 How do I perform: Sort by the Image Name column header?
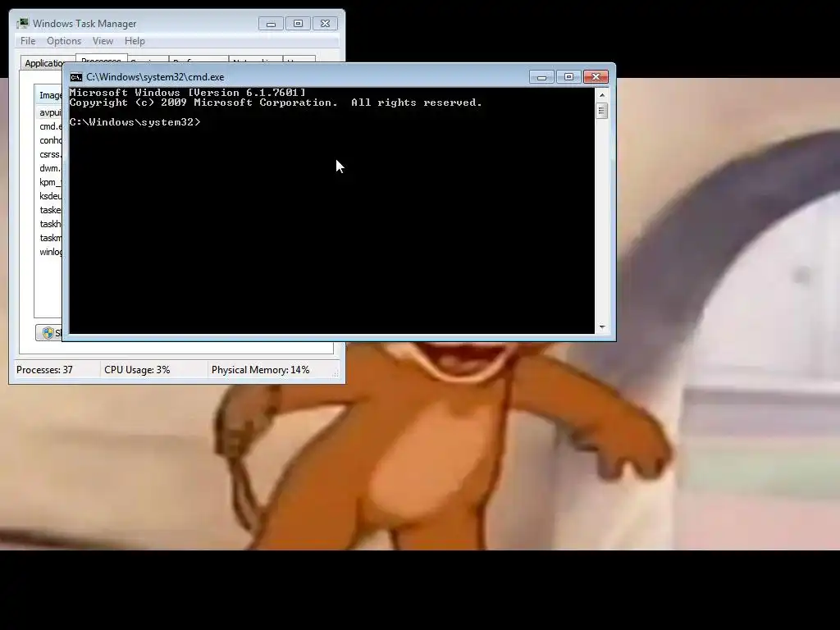[x=48, y=95]
